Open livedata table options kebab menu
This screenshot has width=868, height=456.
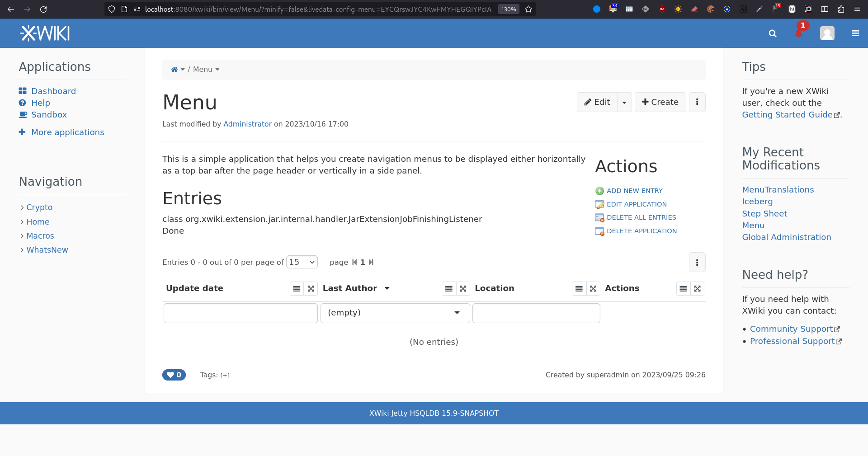[697, 262]
